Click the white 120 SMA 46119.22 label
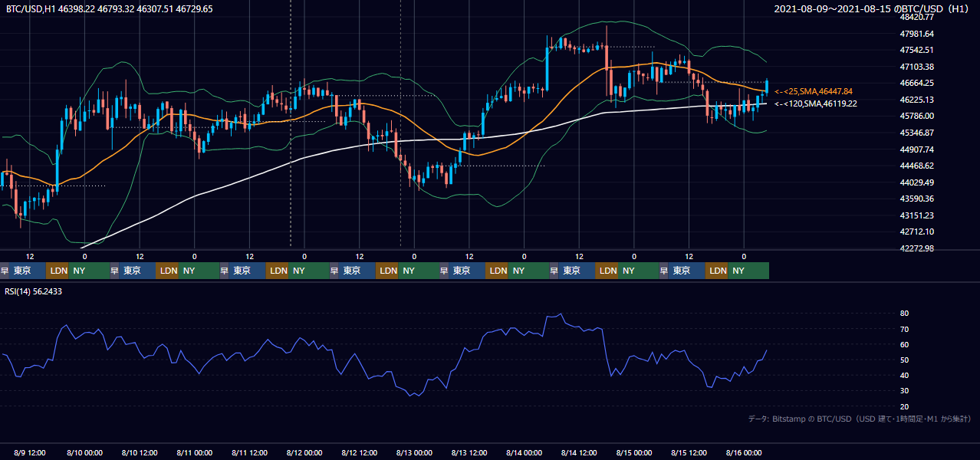Image resolution: width=980 pixels, height=460 pixels. (x=816, y=103)
